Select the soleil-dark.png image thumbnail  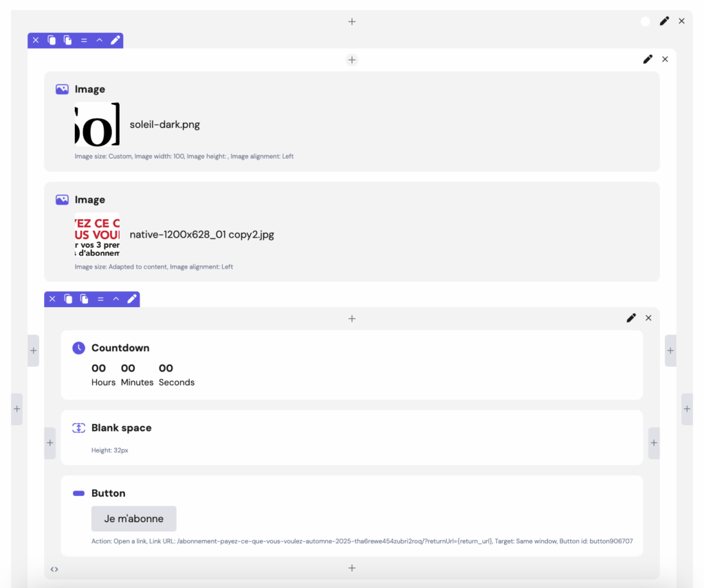pos(97,124)
